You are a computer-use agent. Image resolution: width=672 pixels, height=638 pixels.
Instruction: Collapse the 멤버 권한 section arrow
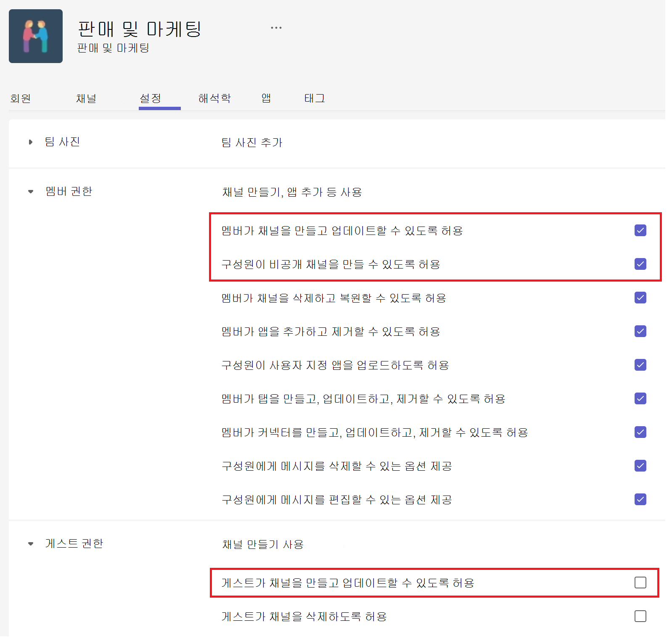click(x=30, y=192)
